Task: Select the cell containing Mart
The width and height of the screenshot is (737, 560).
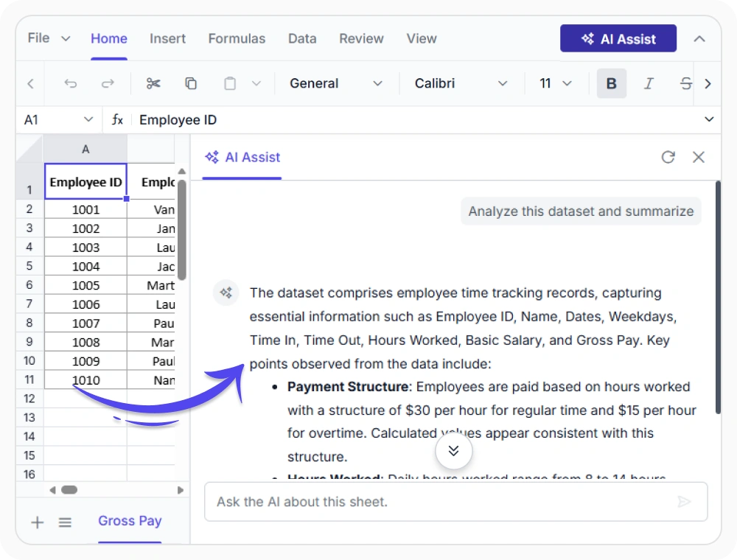Action: point(151,285)
